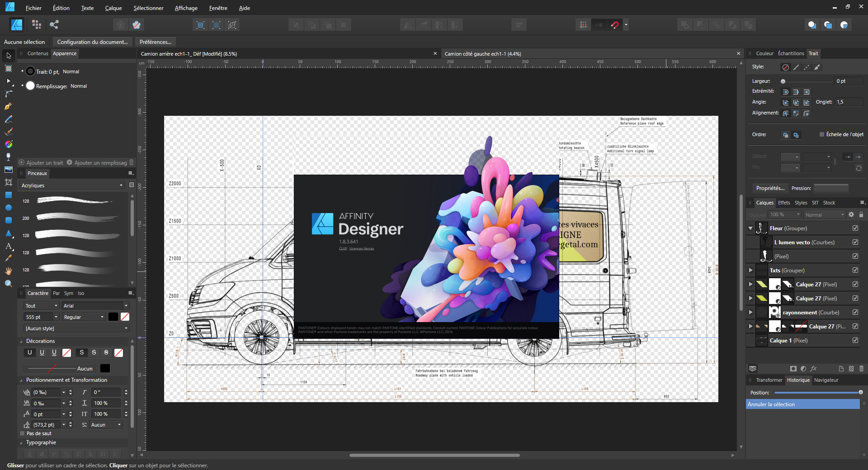This screenshot has width=868, height=470.
Task: Select the Transparency tool glass icon
Action: pyautogui.click(x=8, y=157)
